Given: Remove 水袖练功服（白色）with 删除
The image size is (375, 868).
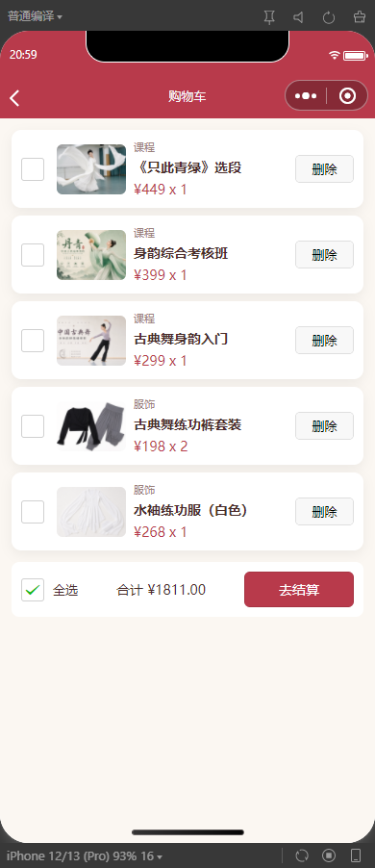Looking at the screenshot, I should pos(324,512).
